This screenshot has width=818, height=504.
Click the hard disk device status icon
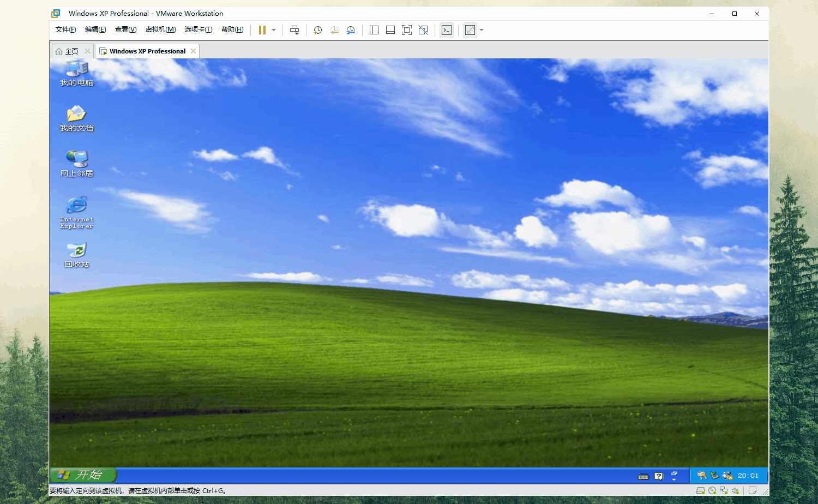(x=701, y=490)
